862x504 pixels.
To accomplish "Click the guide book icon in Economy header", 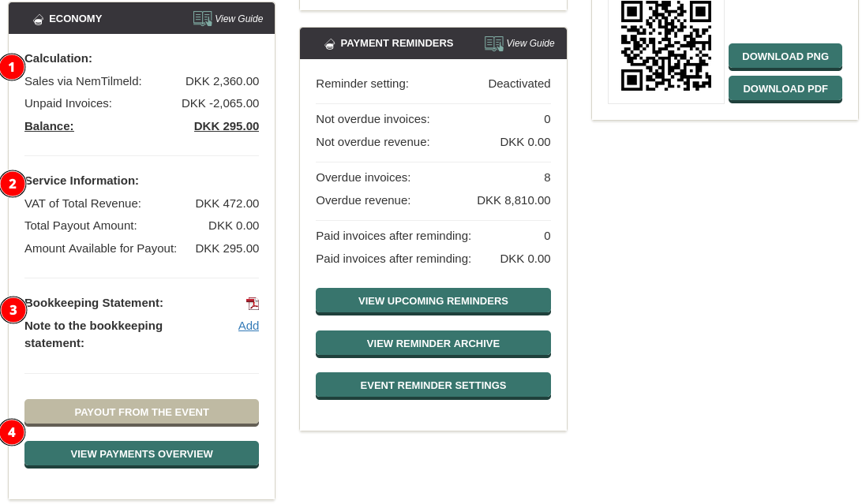I will [x=202, y=19].
